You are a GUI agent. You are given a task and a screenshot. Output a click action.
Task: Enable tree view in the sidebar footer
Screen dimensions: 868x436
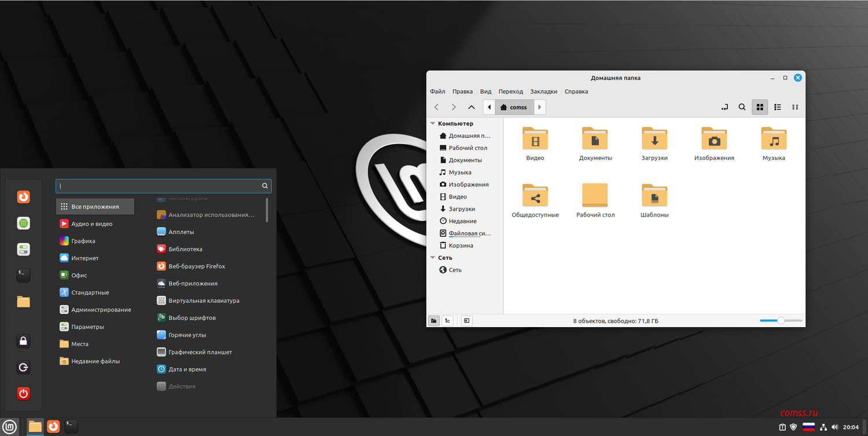point(447,321)
